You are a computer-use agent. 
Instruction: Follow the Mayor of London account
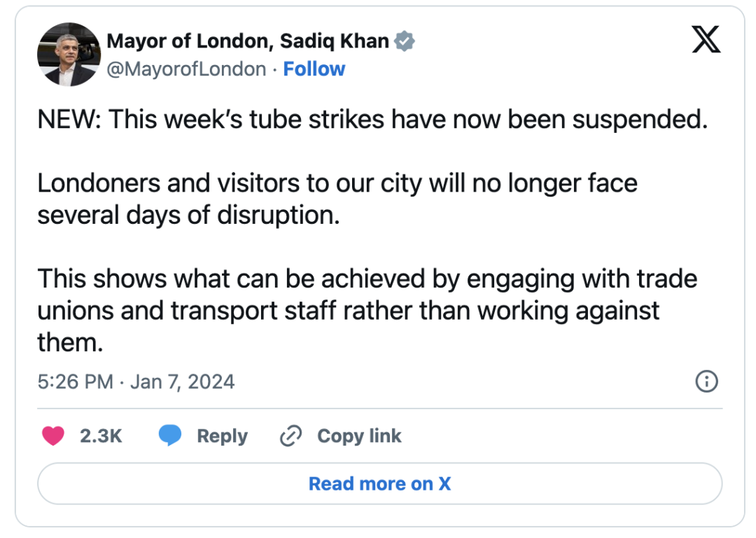[314, 69]
